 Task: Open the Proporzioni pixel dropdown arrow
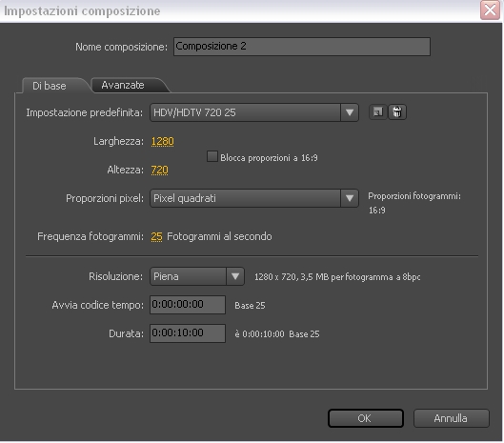click(x=350, y=198)
